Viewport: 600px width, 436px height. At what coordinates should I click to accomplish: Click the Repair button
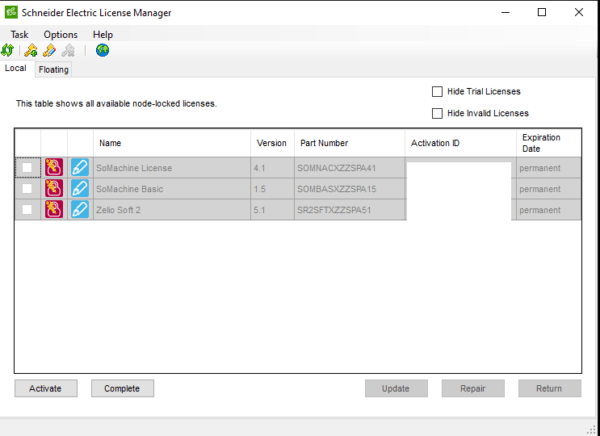pos(473,389)
